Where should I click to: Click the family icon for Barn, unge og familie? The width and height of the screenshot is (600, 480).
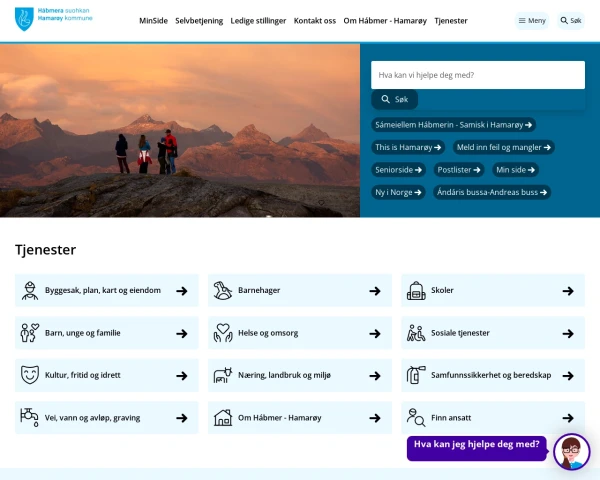(30, 333)
